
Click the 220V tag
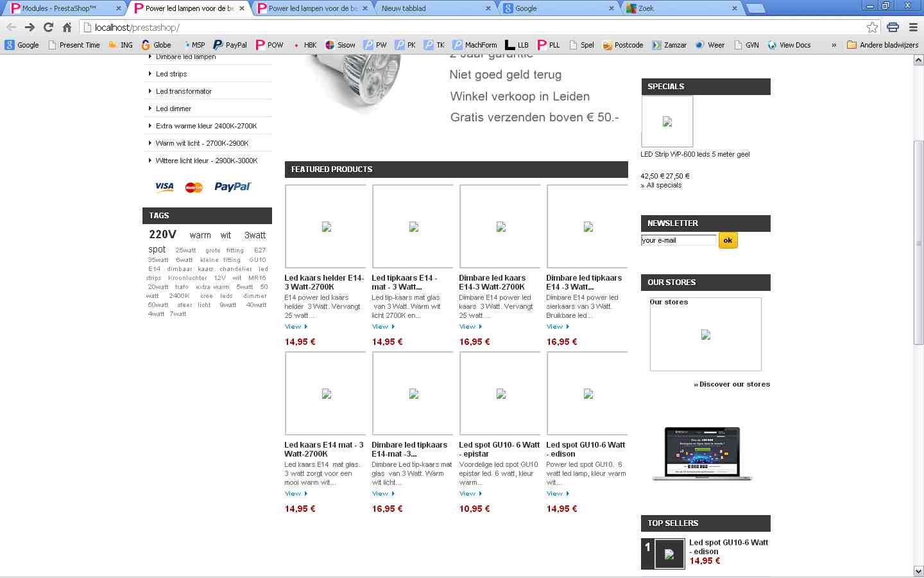[162, 234]
